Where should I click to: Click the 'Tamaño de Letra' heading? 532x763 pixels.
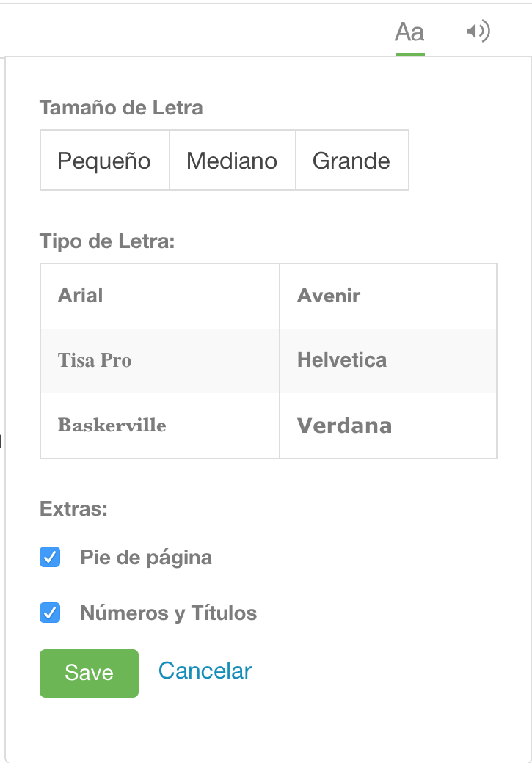[121, 108]
